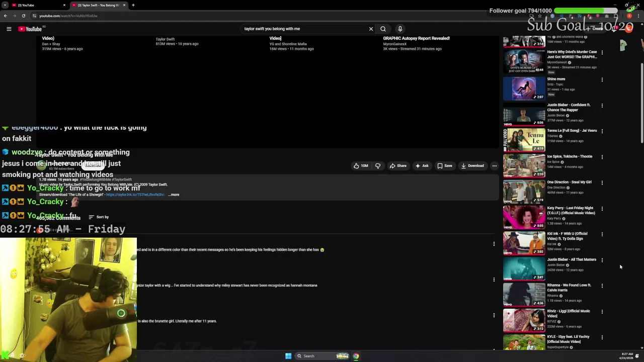Go back in browser history
This screenshot has width=644, height=362.
coord(5,16)
